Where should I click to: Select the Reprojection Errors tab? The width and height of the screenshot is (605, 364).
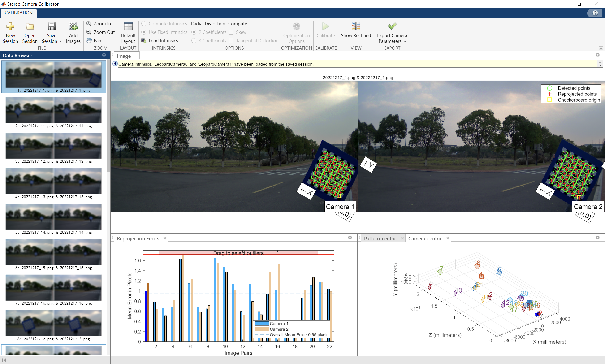tap(138, 239)
